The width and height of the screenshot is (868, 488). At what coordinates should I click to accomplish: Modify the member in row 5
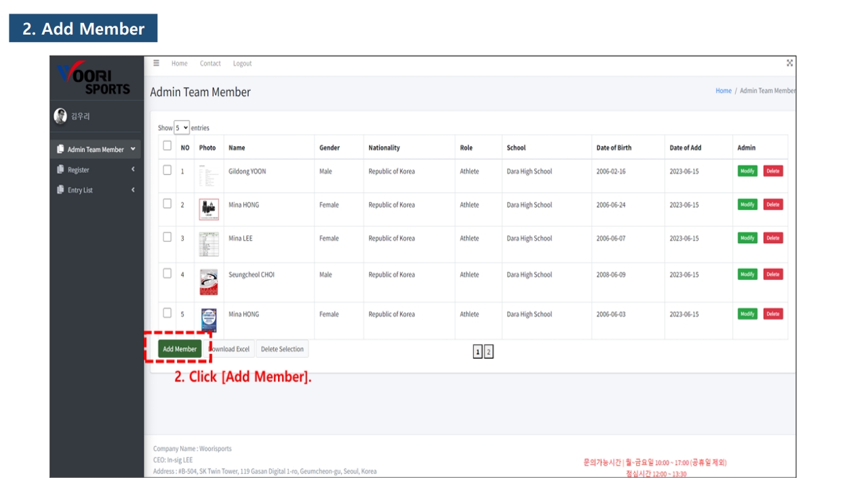point(747,314)
